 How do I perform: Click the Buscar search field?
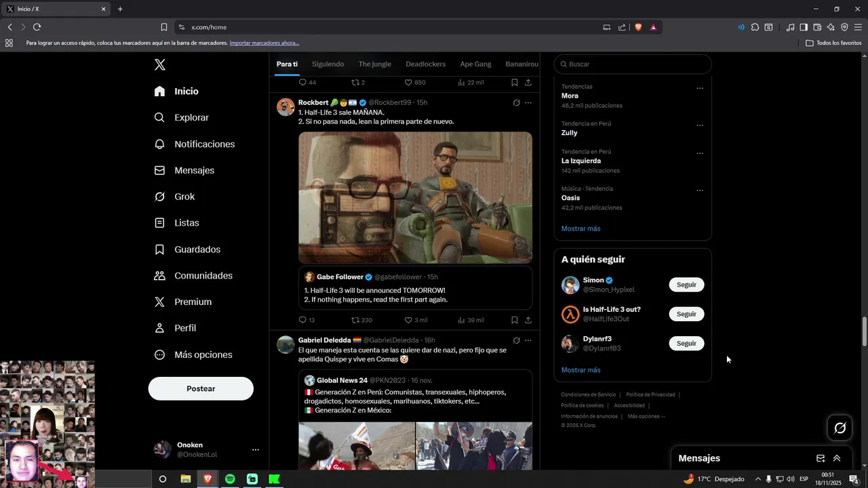point(633,64)
